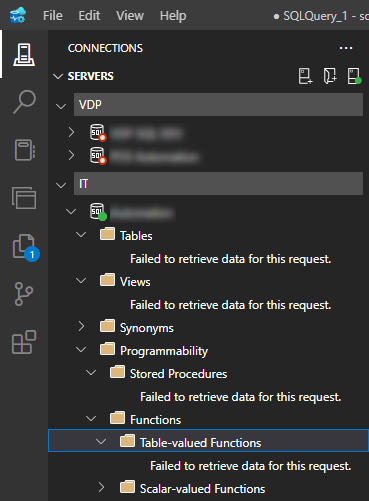Open the Connections panel more actions ellipsis

(346, 48)
